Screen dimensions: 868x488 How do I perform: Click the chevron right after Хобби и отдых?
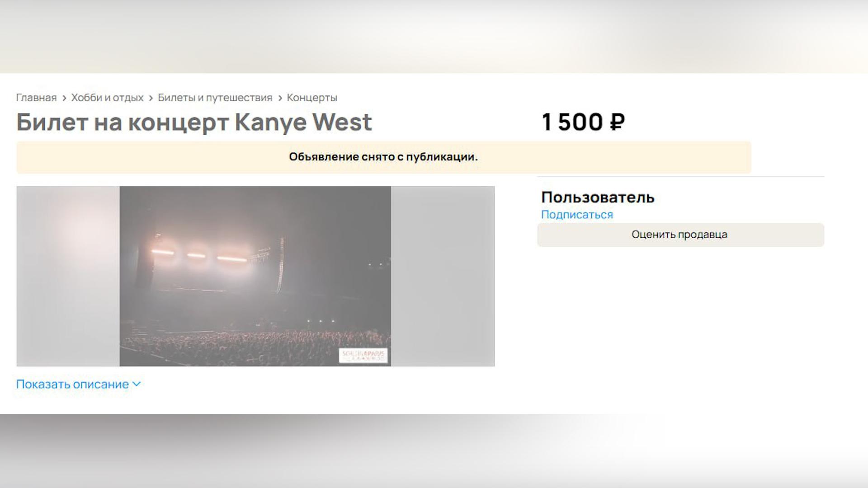pos(151,98)
